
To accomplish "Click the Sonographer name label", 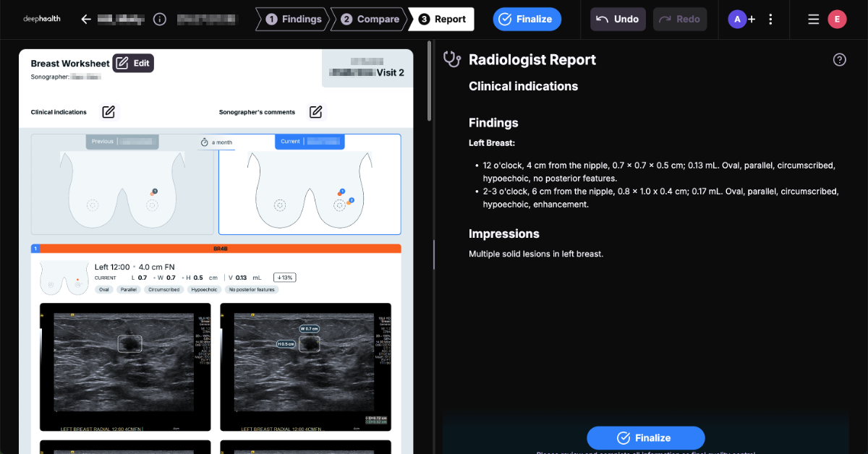I will pyautogui.click(x=66, y=77).
